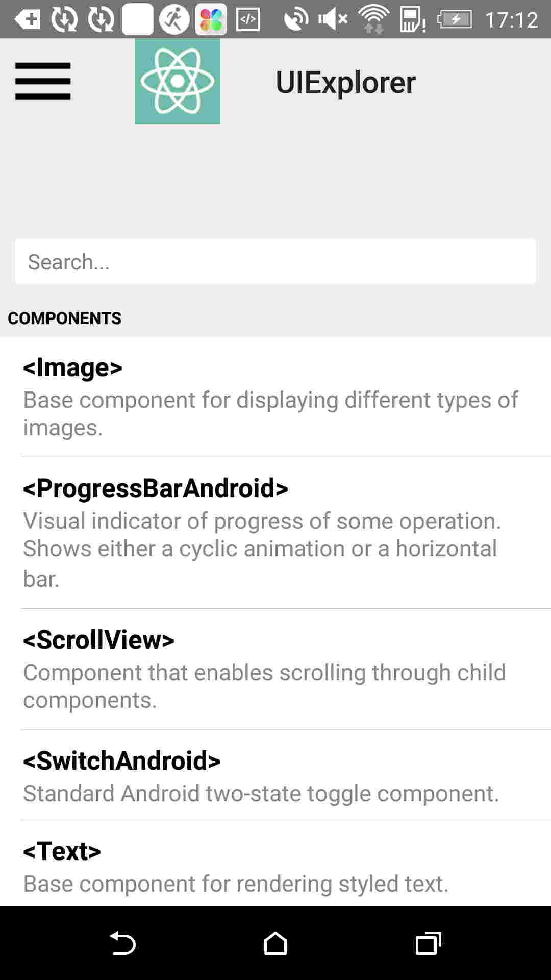Tap the code brackets notification icon

248,19
